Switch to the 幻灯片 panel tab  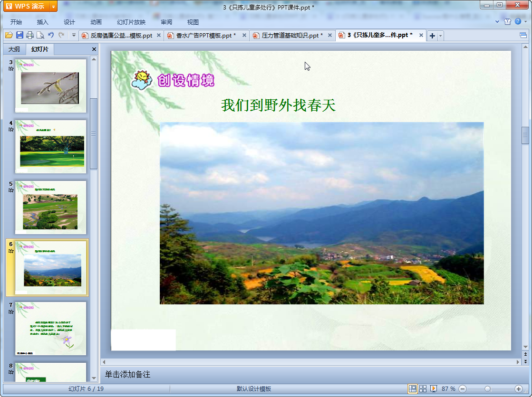click(39, 49)
